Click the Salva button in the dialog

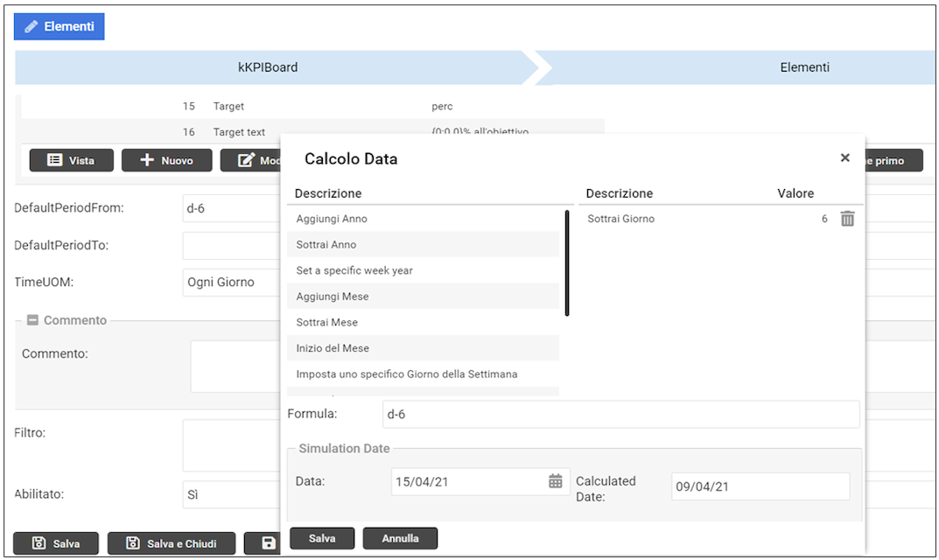pos(322,538)
